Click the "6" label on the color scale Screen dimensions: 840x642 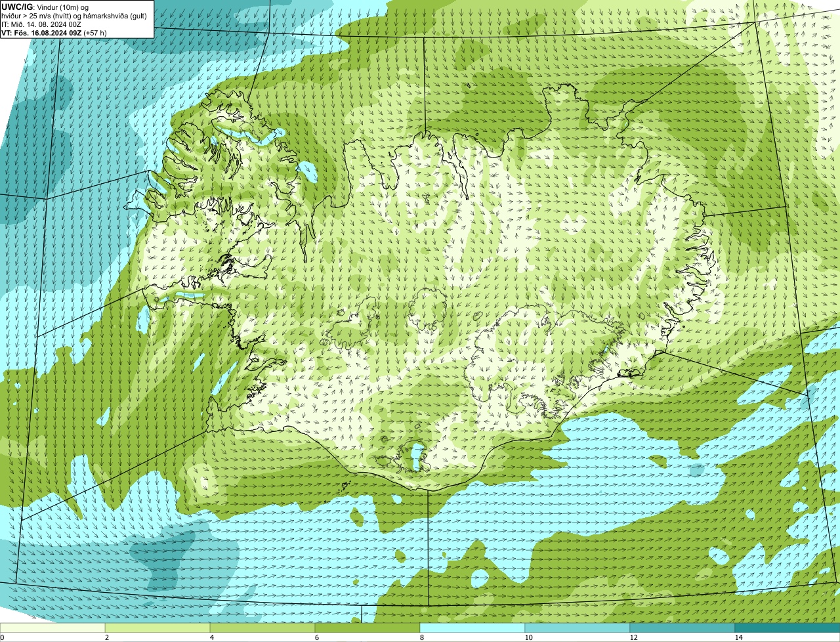click(316, 637)
